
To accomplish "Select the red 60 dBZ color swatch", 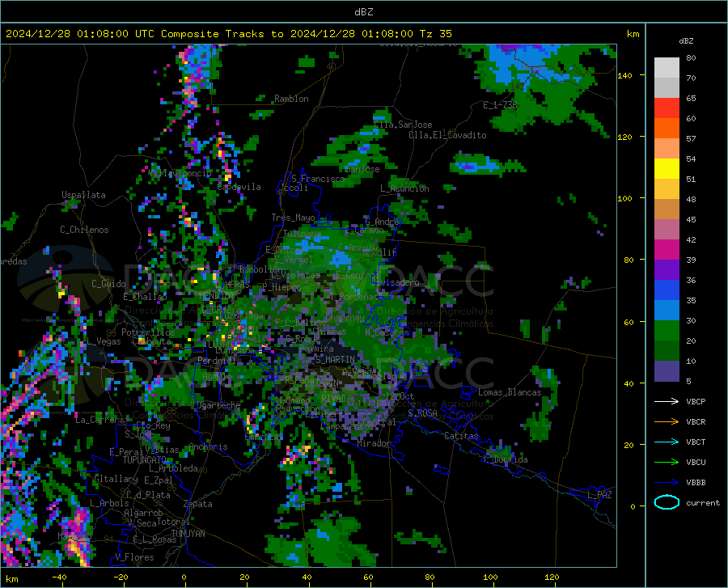I will 667,108.
